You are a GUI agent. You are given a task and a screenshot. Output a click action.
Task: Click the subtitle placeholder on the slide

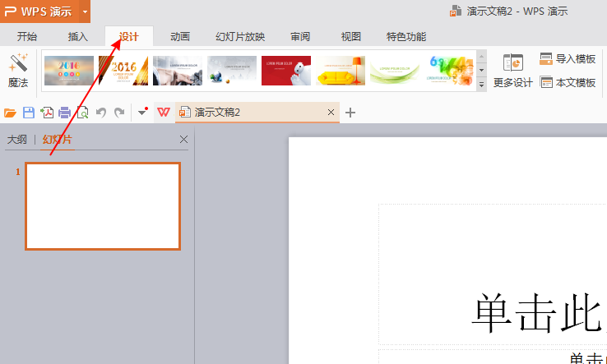pyautogui.click(x=493, y=357)
